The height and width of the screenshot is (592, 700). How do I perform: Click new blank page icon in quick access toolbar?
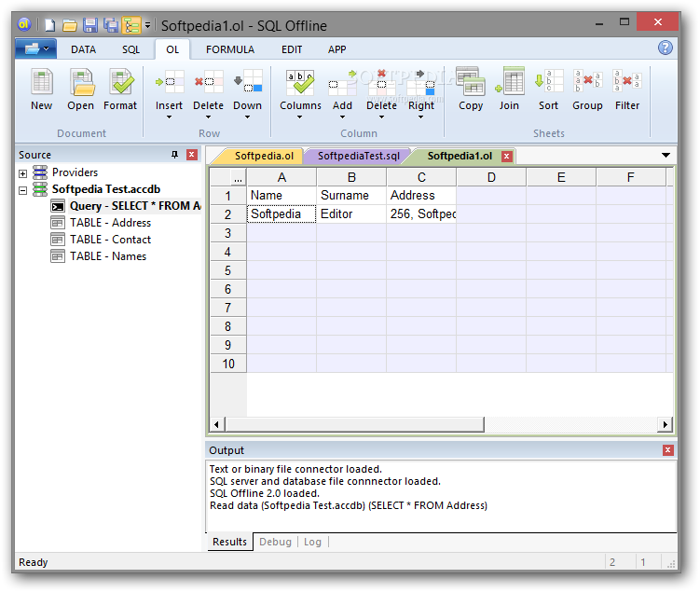coord(50,25)
